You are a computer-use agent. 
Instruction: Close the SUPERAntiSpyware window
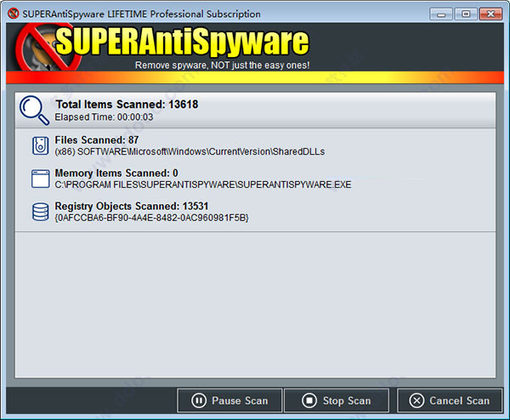coord(490,14)
